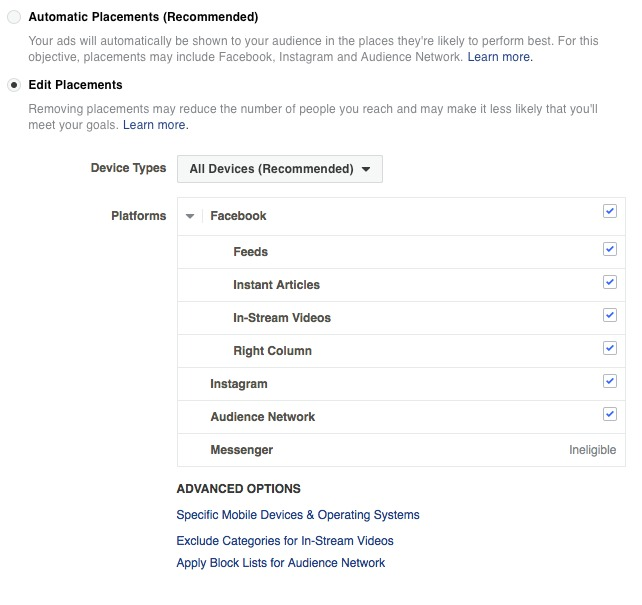Disable In-Stream Videos placement checkbox
The image size is (642, 605).
click(610, 315)
